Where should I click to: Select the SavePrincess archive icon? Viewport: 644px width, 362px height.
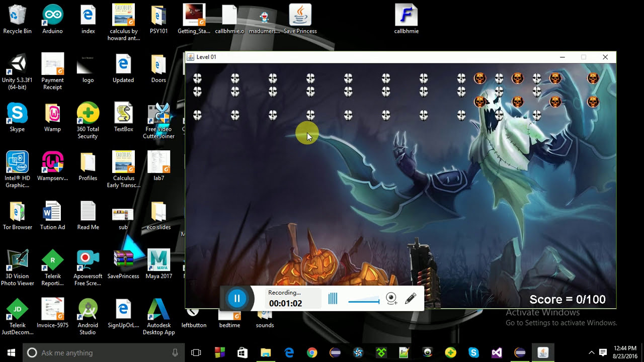(123, 264)
